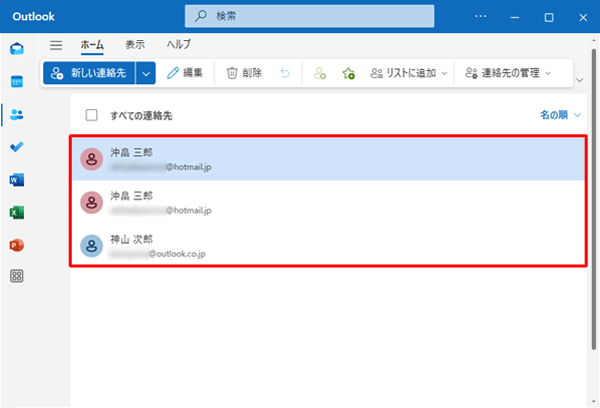Switch to the ヘルプ tab
Screen dimensions: 600x408
coord(179,45)
